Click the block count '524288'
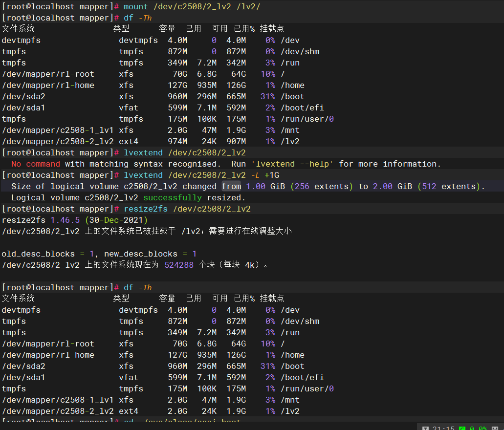 (179, 265)
